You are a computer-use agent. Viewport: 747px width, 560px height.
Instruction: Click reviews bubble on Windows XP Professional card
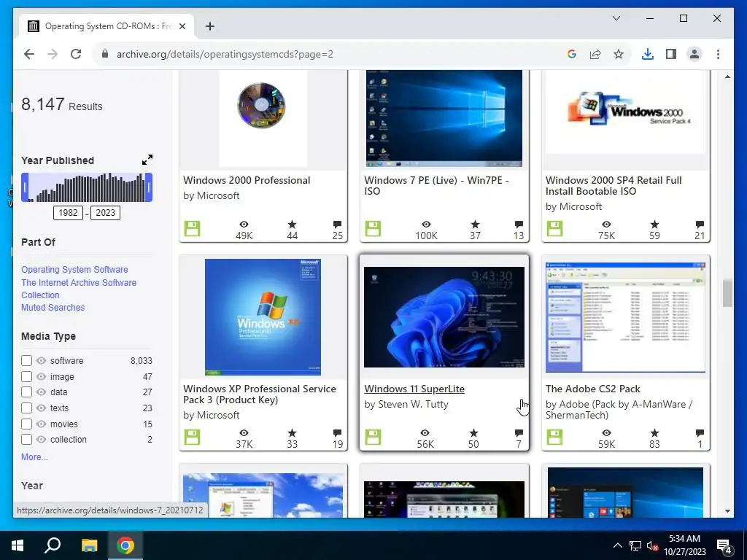pyautogui.click(x=337, y=433)
